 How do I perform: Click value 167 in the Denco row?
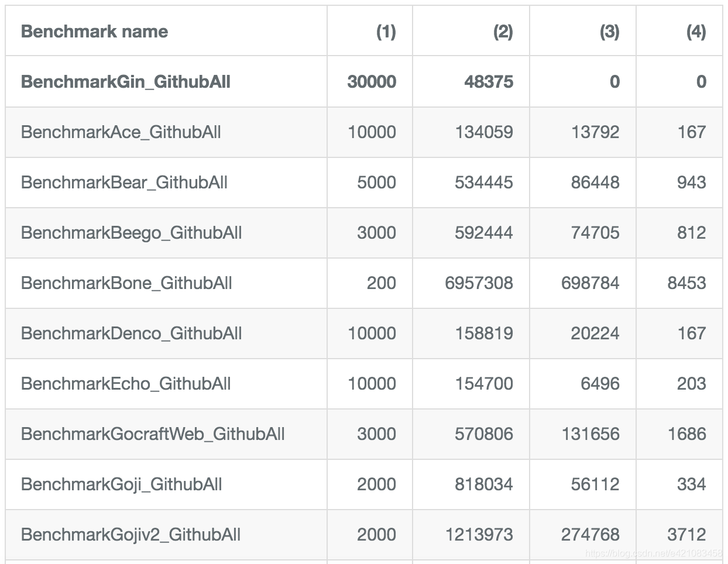click(x=692, y=333)
